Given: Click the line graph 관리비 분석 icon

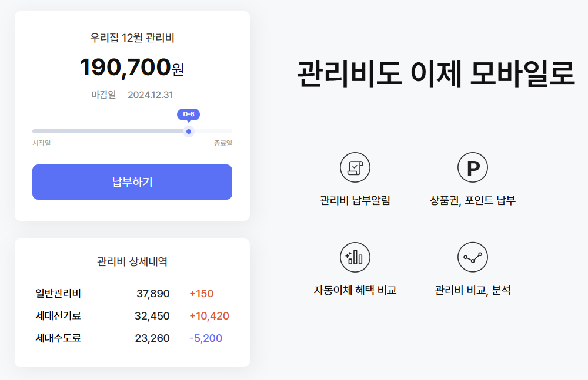Looking at the screenshot, I should 473,257.
